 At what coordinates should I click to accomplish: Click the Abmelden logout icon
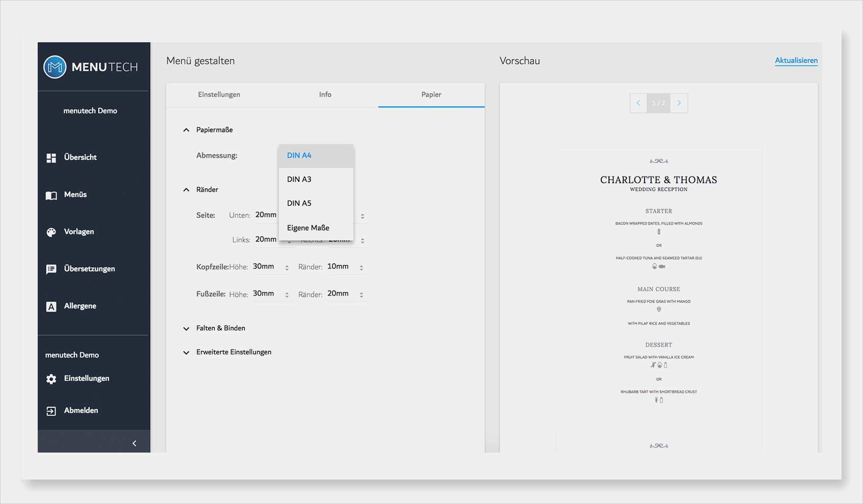tap(51, 411)
